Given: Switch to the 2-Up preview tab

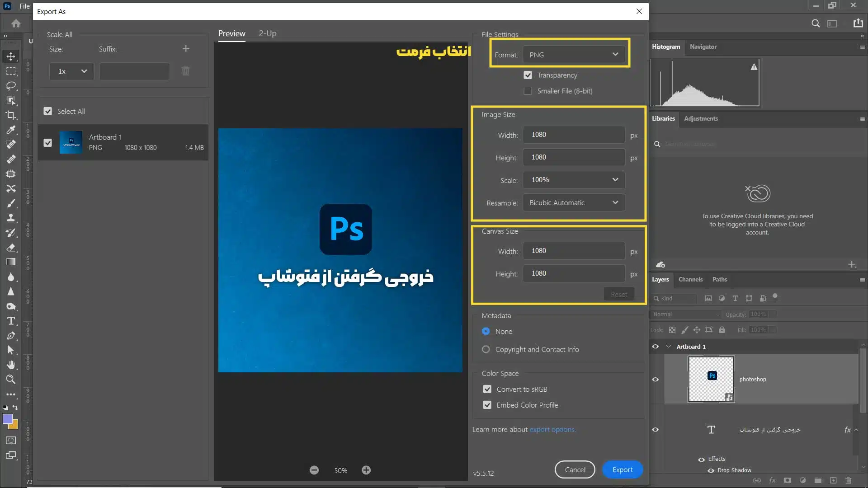Looking at the screenshot, I should pos(267,33).
